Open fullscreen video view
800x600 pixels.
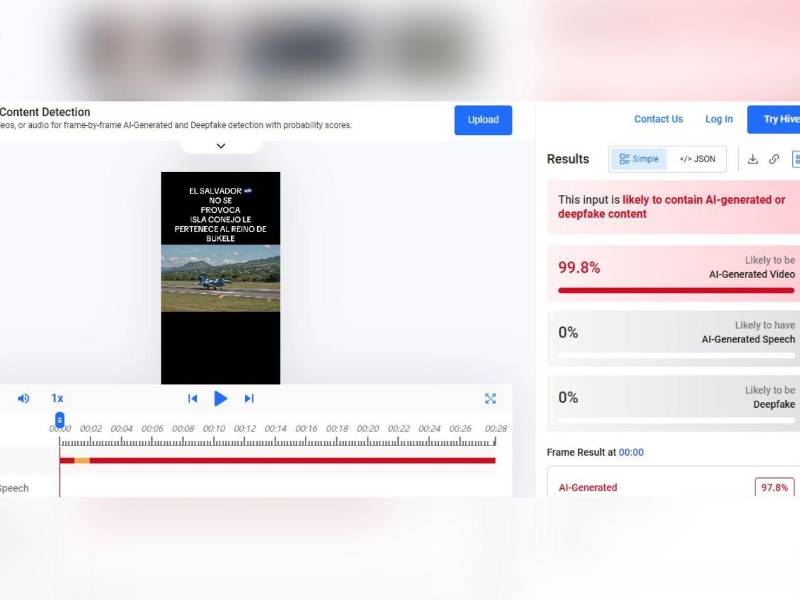coord(490,398)
